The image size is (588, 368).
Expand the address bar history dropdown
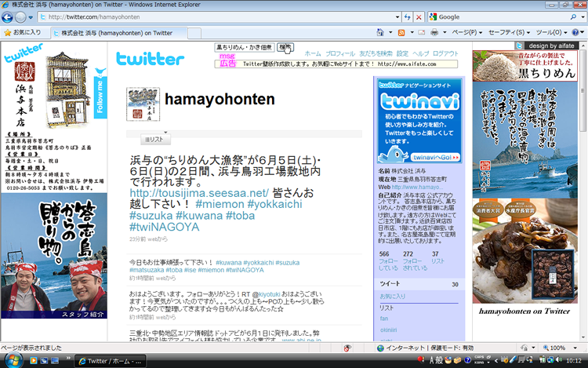tap(397, 17)
